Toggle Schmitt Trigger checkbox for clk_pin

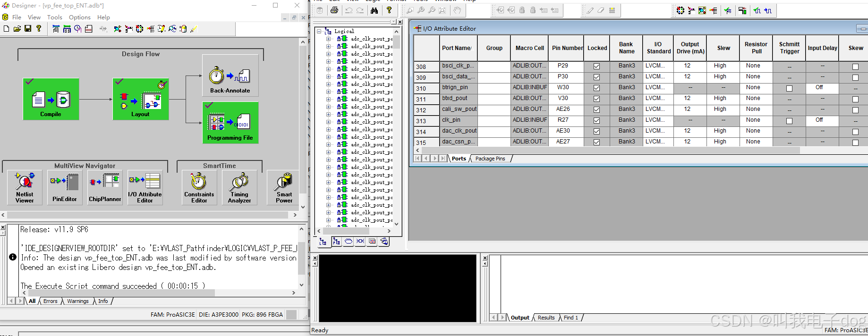point(789,121)
